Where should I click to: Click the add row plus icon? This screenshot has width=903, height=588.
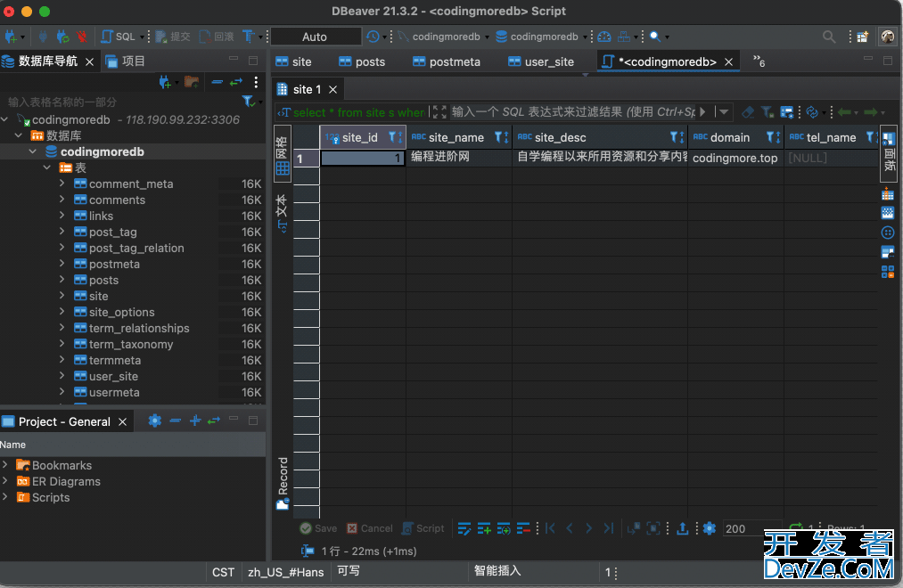pos(484,528)
